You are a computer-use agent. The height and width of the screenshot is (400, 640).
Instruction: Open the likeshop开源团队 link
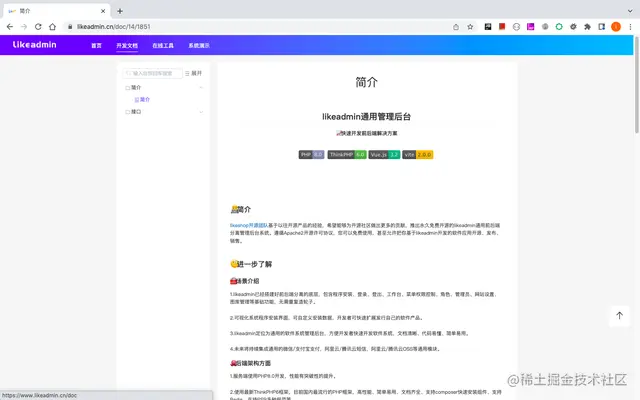tap(249, 225)
